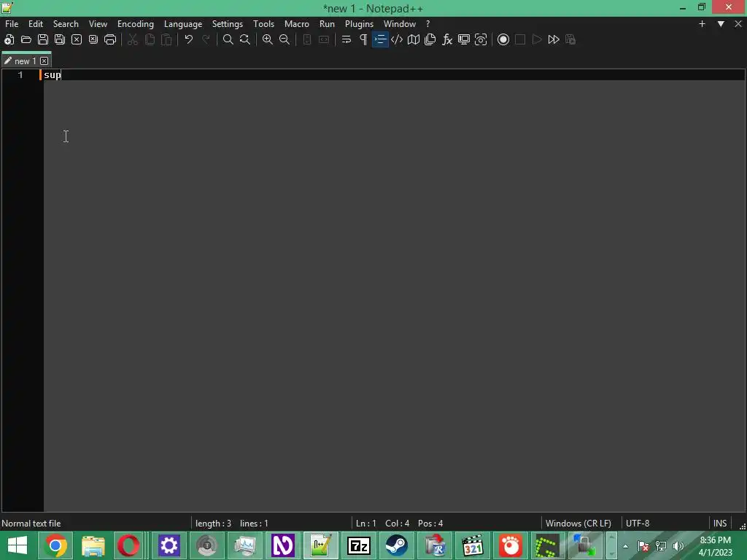Click the Open file folder icon
Viewport: 747px width, 560px height.
click(26, 39)
